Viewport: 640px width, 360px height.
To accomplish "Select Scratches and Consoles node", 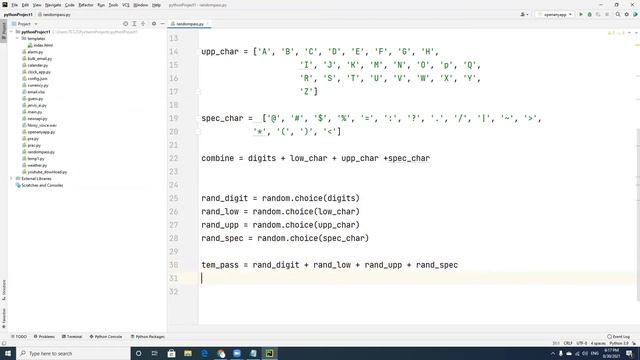I will pyautogui.click(x=39, y=185).
